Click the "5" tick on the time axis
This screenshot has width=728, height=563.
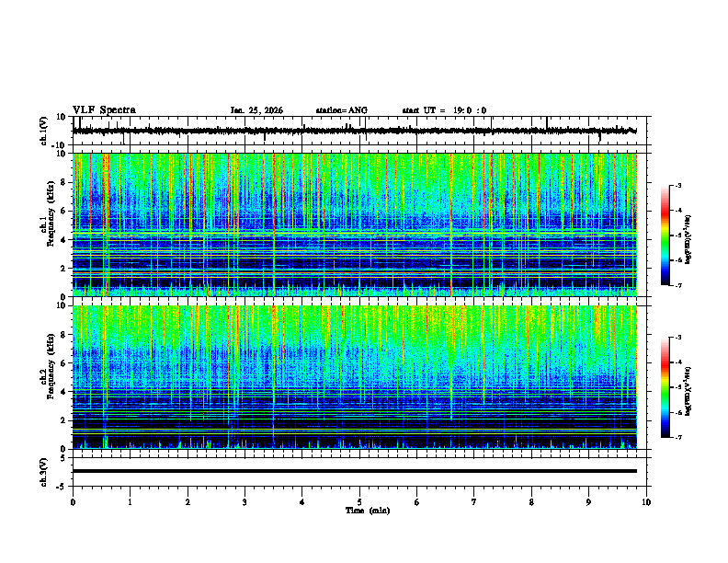click(x=359, y=502)
